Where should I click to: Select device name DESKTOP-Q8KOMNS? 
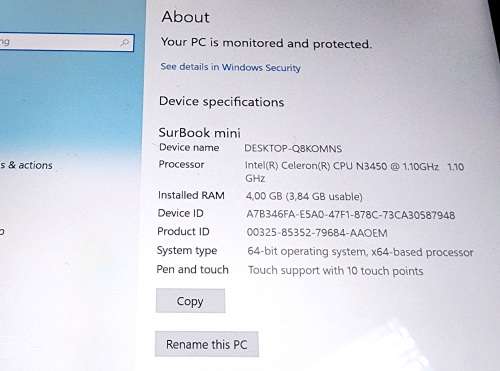[293, 148]
